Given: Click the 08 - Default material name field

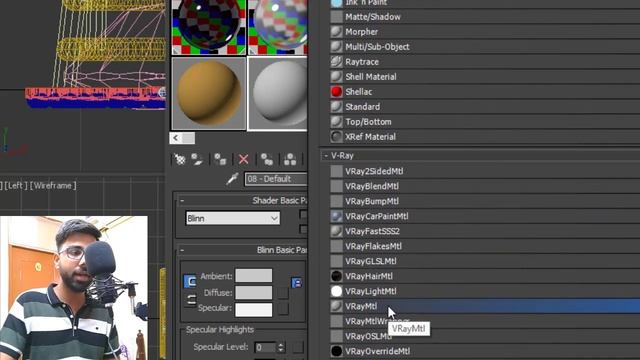Looking at the screenshot, I should click(276, 179).
